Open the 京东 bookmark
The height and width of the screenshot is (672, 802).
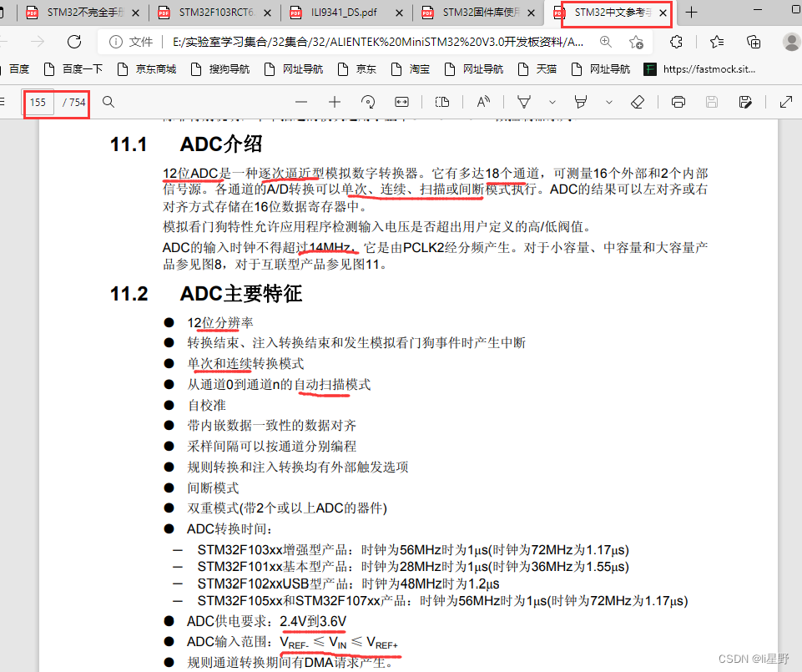tap(357, 69)
